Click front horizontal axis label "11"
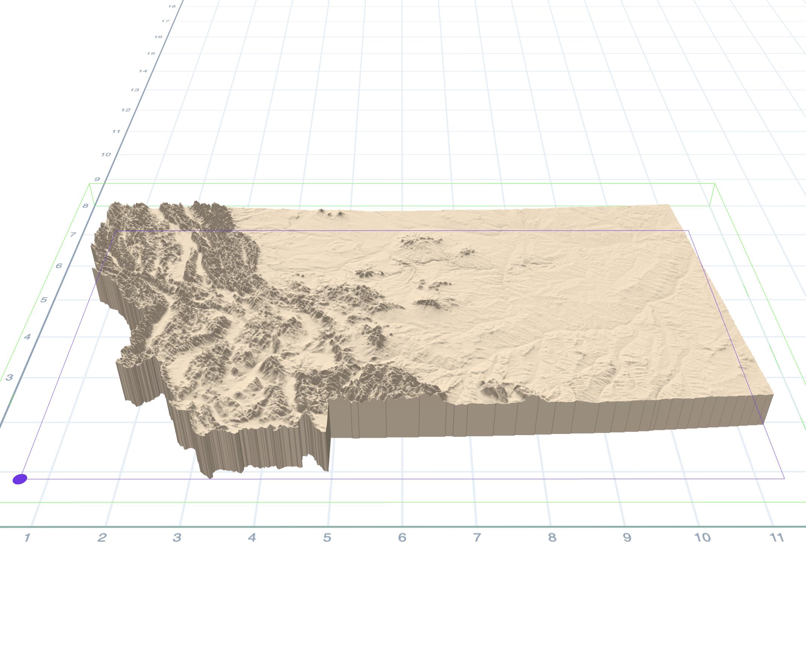Screen dimensions: 806x672 tap(777, 538)
